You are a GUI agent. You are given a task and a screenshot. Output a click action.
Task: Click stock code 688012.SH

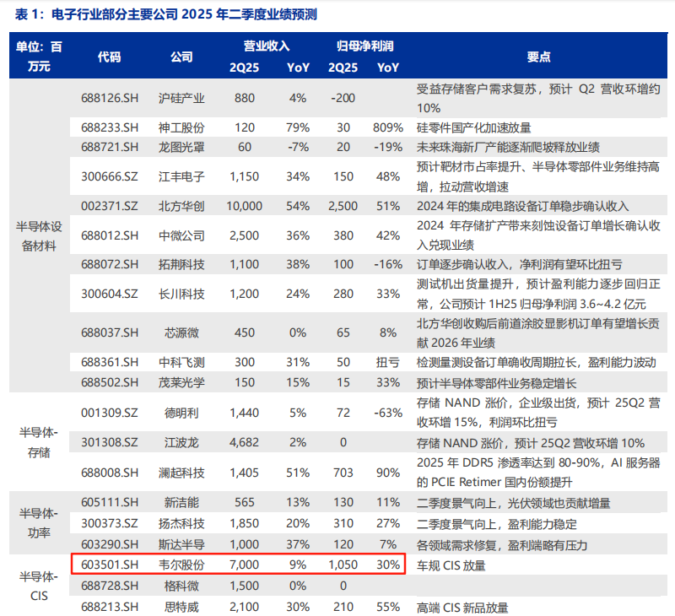110,236
